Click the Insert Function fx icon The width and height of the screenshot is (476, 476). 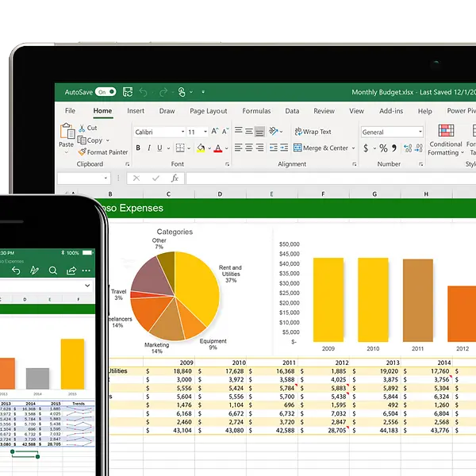click(175, 178)
